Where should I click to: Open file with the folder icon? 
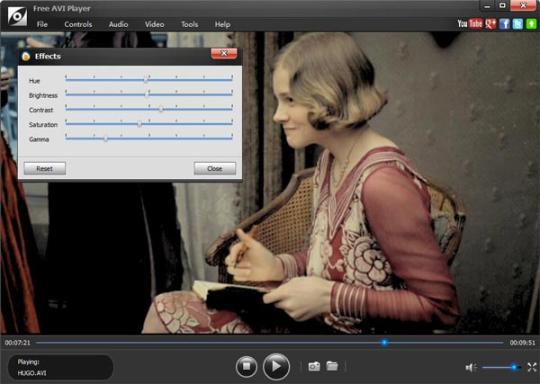tap(332, 366)
